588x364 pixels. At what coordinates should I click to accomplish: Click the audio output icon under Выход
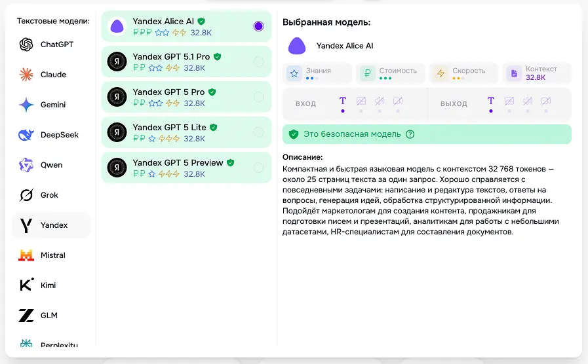pyautogui.click(x=528, y=101)
